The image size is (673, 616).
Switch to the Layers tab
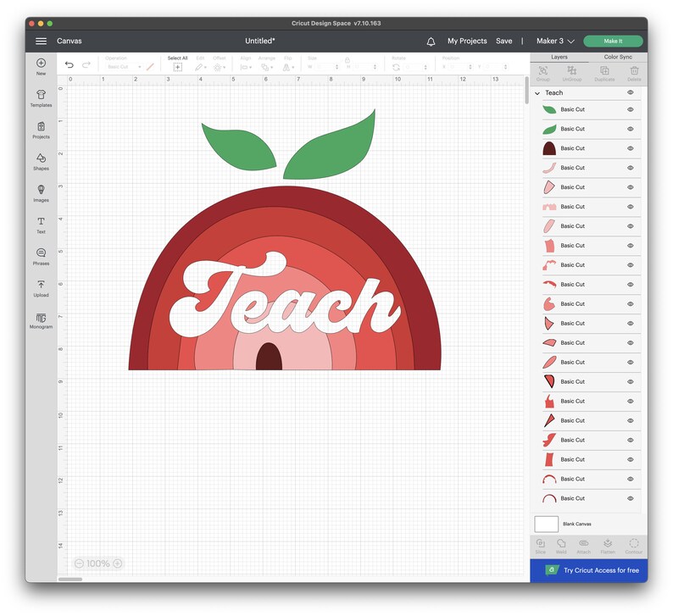point(559,57)
